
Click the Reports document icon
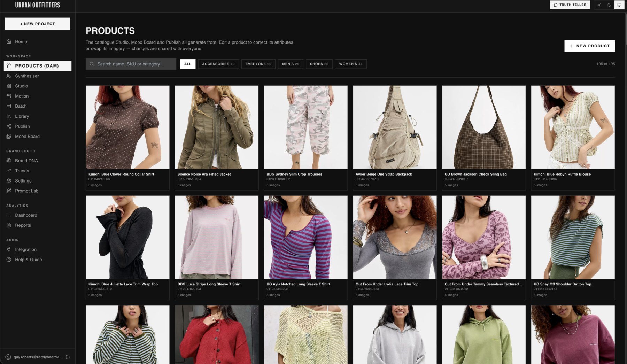[x=9, y=225]
